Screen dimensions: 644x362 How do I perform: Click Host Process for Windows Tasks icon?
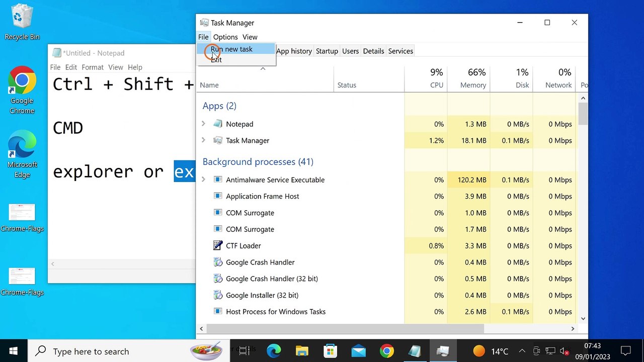(218, 312)
